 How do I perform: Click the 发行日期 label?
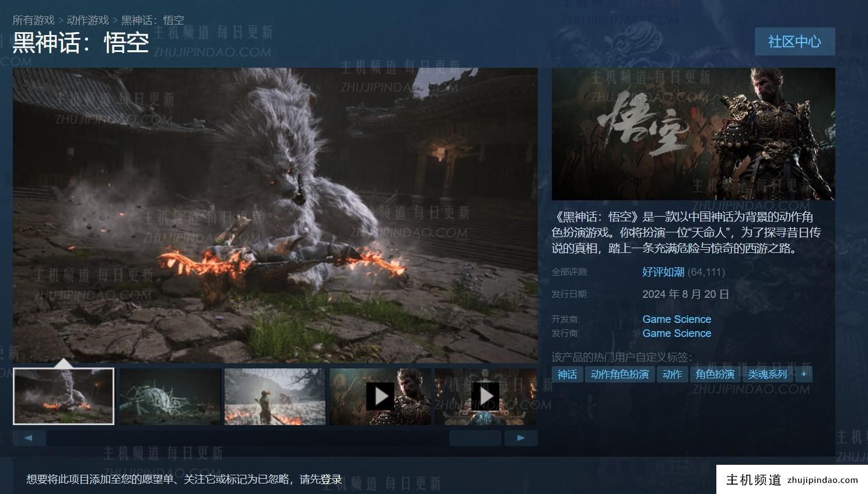(570, 294)
